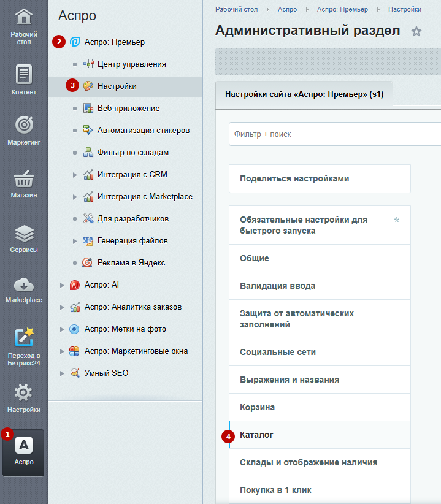This screenshot has height=504, width=441.
Task: Click the SEO Генерация файлов icon
Action: (88, 240)
